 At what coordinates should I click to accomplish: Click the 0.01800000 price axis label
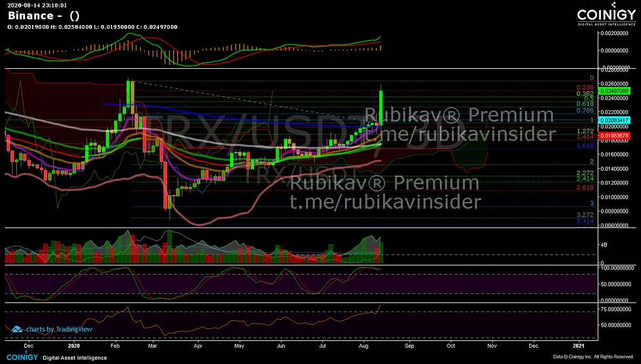point(615,141)
